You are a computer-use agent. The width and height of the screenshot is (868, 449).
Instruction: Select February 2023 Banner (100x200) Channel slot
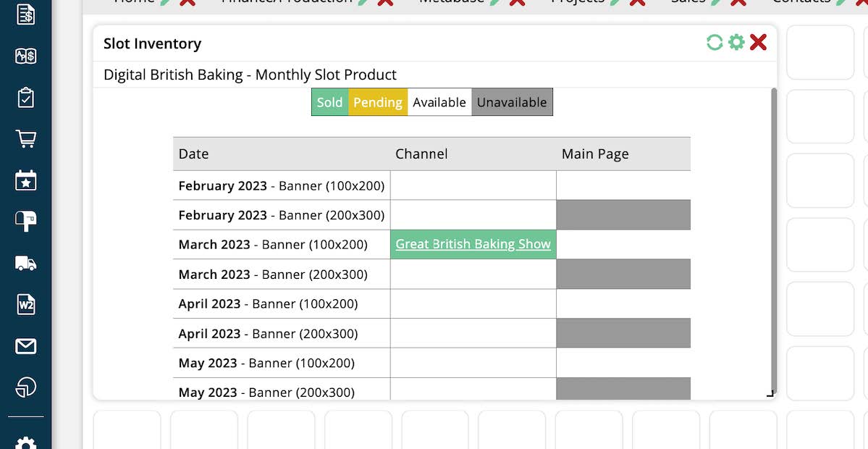pos(473,185)
